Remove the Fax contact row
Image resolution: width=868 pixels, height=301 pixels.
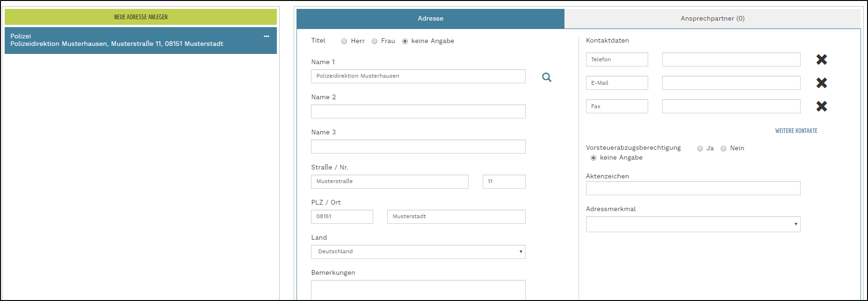(821, 106)
